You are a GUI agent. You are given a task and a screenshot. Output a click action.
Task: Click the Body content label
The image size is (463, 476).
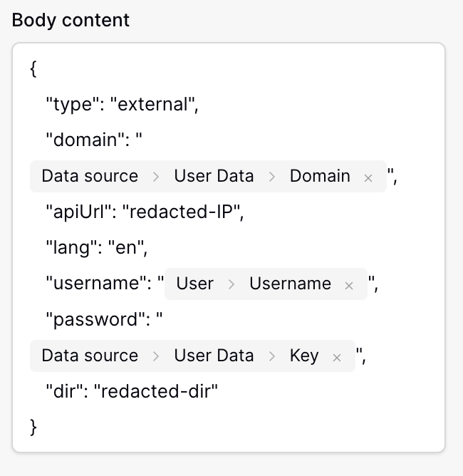(x=71, y=20)
